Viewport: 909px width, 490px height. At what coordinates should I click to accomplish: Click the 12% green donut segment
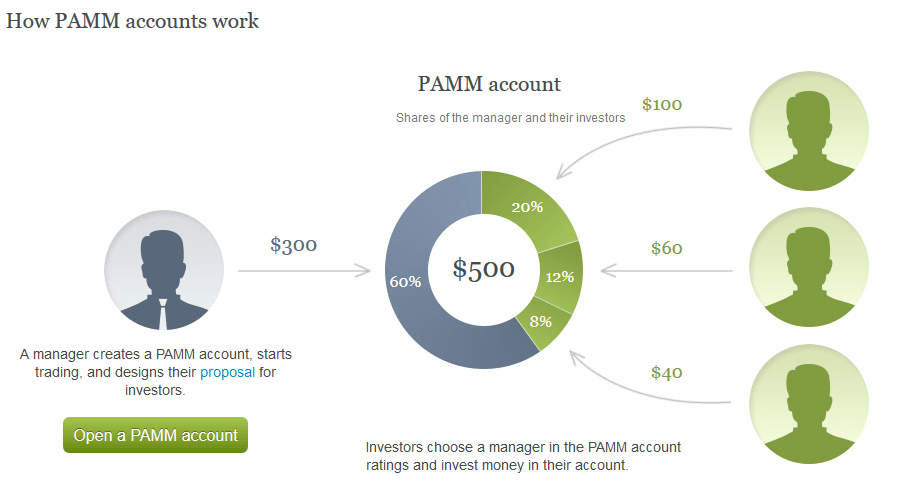[x=560, y=277]
